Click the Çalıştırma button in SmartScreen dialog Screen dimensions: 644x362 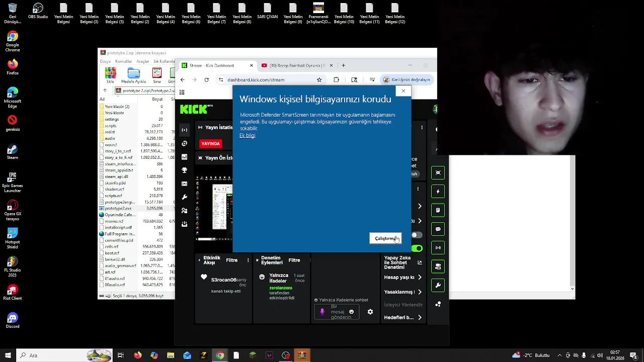(x=385, y=238)
